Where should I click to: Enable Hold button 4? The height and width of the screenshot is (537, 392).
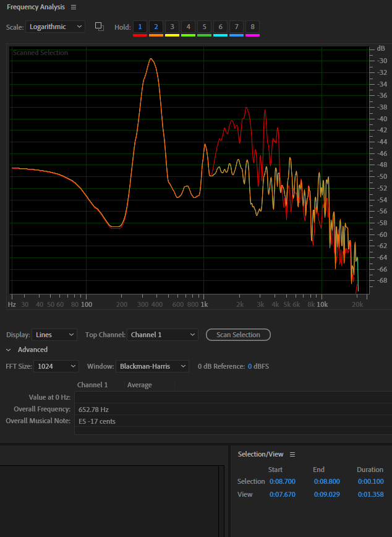tap(188, 27)
